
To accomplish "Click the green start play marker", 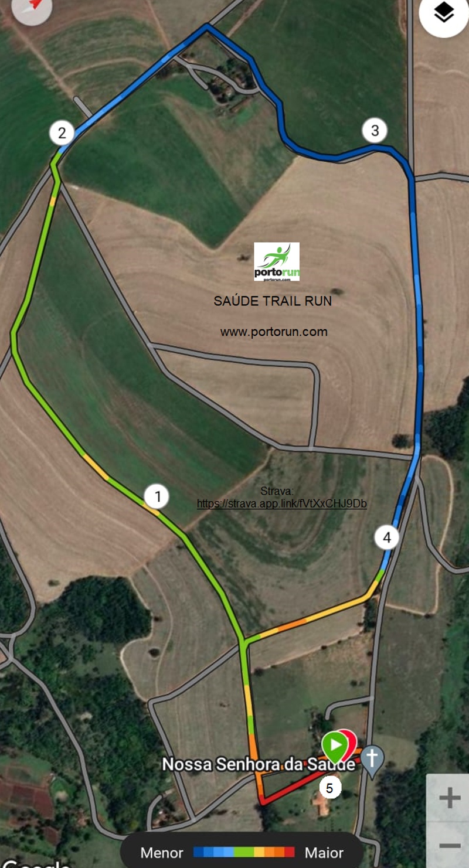I will click(334, 746).
